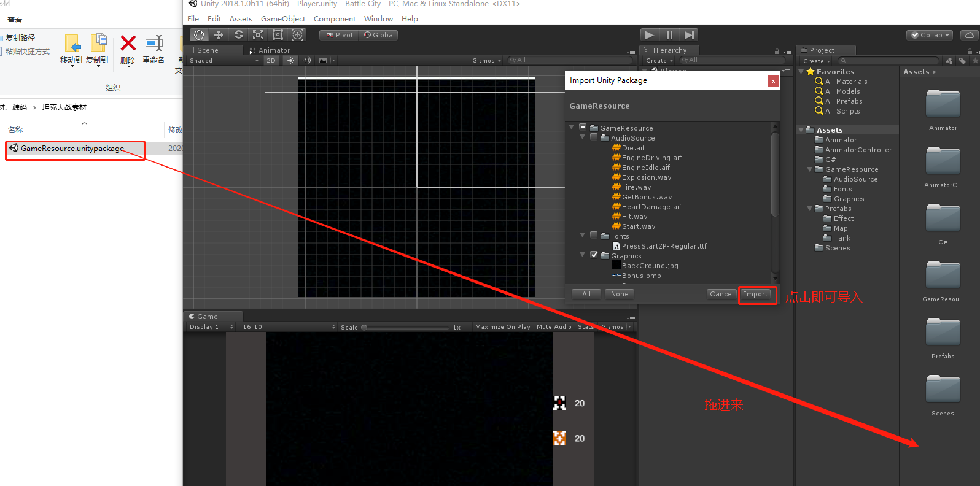Image resolution: width=980 pixels, height=486 pixels.
Task: Click Cancel in the package dialog
Action: click(721, 294)
